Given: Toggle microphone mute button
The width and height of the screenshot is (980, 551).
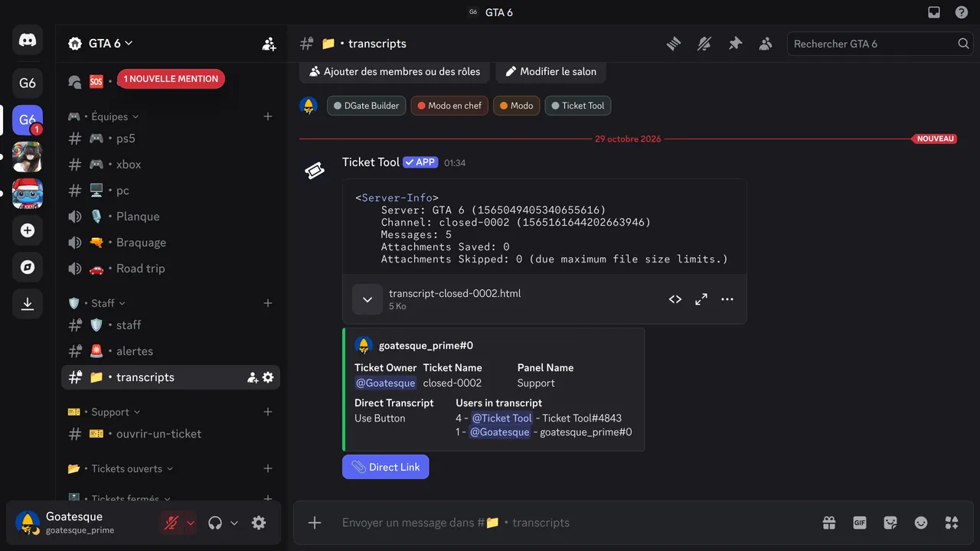Looking at the screenshot, I should click(x=171, y=523).
